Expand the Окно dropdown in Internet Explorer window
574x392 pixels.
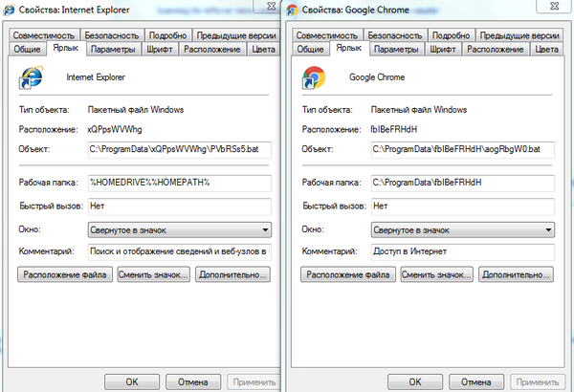point(180,230)
